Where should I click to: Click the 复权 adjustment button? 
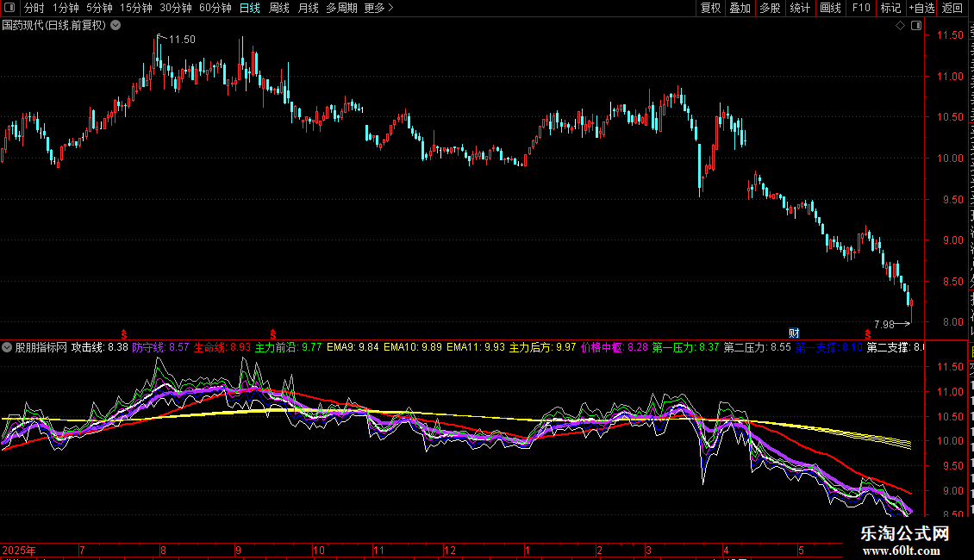710,8
